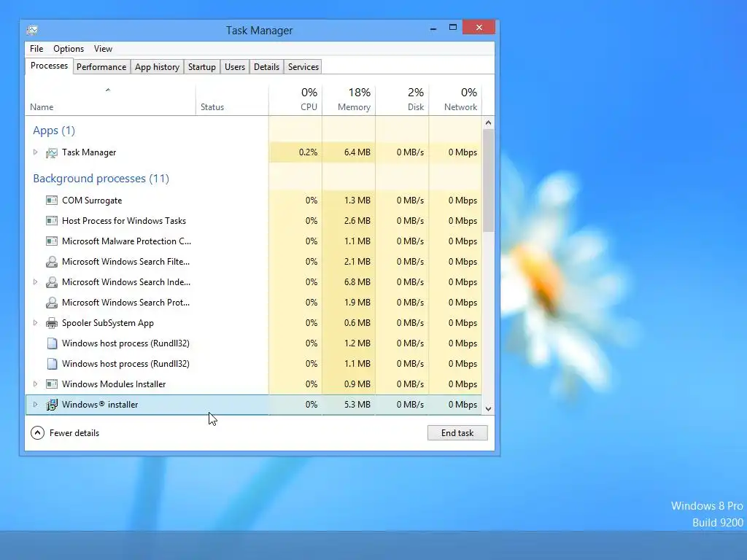Screen dimensions: 747x560
Task: Expand the Microsoft Windows Search Indexer entry
Action: pos(35,282)
